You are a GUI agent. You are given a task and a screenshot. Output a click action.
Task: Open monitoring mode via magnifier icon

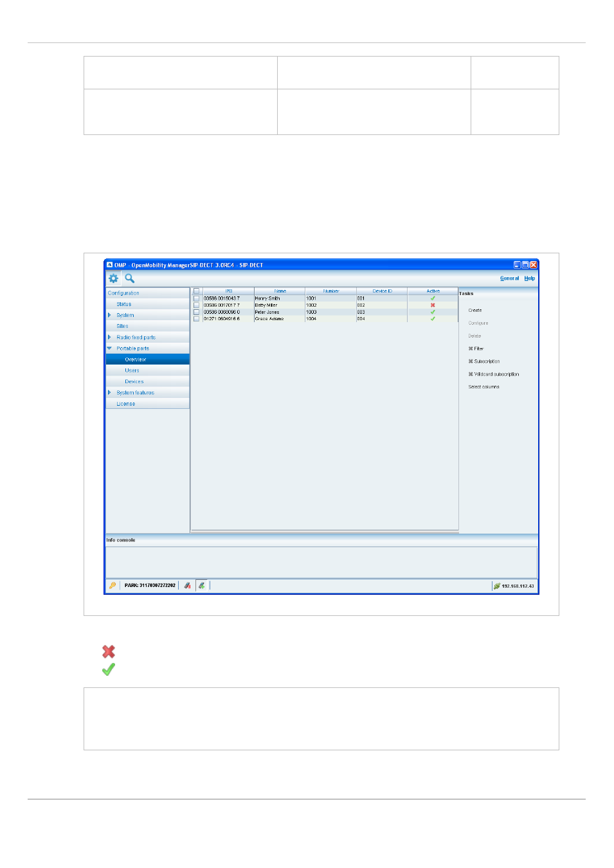(129, 278)
